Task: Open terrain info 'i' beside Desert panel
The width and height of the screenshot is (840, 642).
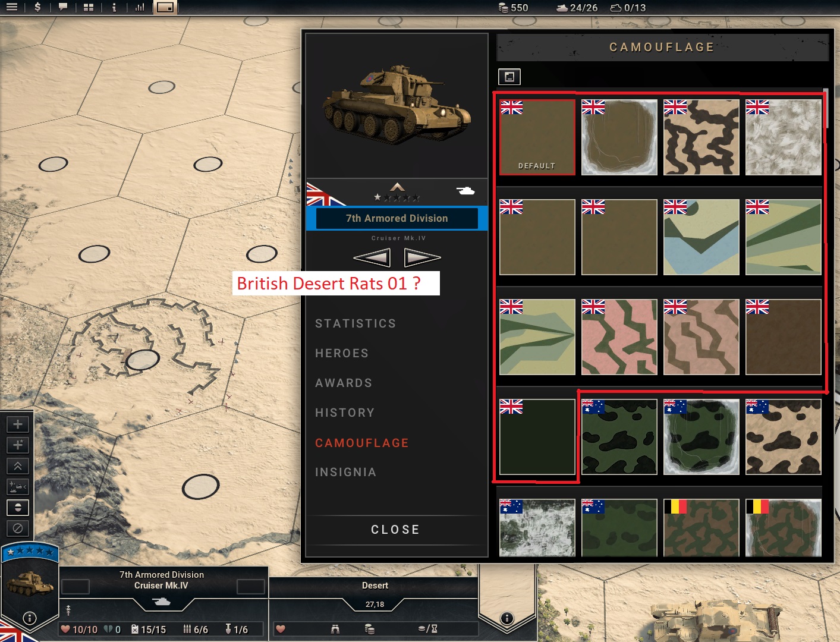Action: [507, 618]
